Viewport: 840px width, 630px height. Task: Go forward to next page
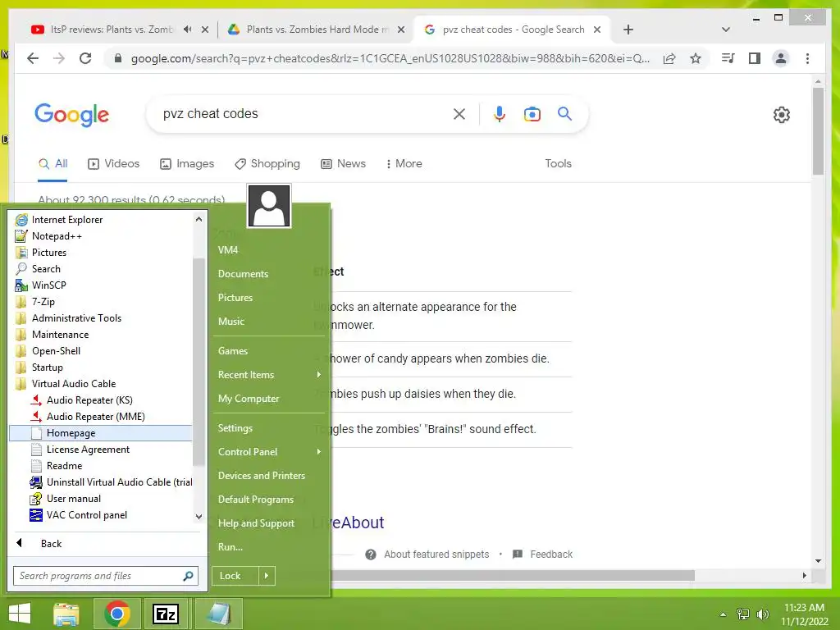(x=59, y=58)
